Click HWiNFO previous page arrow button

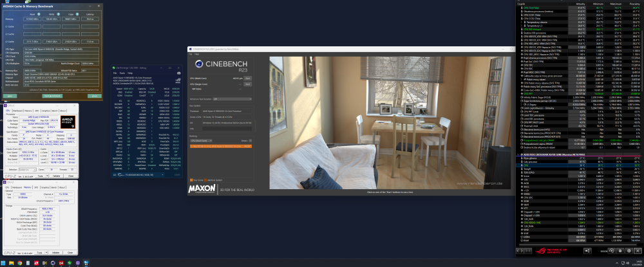click(520, 251)
